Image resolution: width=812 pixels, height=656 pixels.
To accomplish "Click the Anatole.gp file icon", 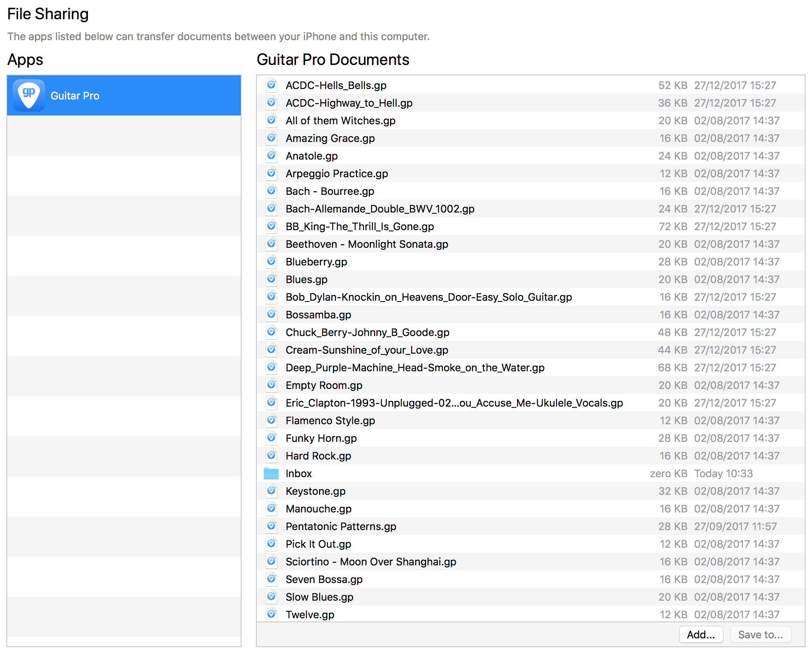I will (x=272, y=156).
